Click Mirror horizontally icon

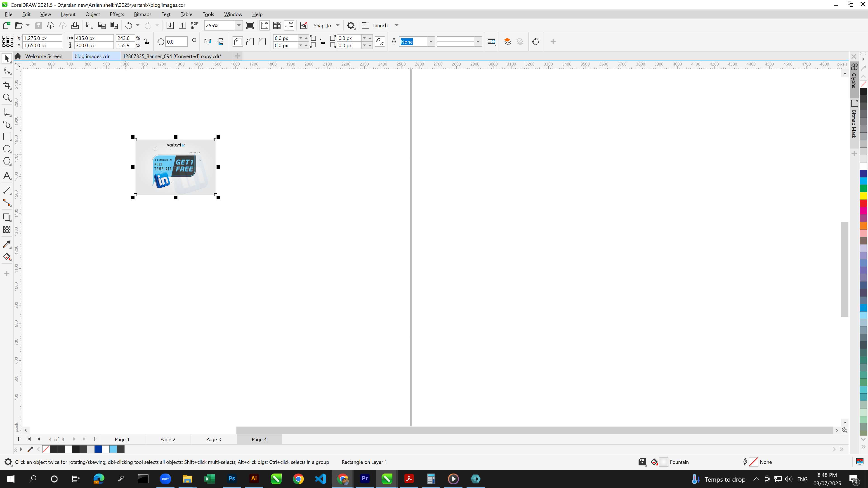point(208,42)
